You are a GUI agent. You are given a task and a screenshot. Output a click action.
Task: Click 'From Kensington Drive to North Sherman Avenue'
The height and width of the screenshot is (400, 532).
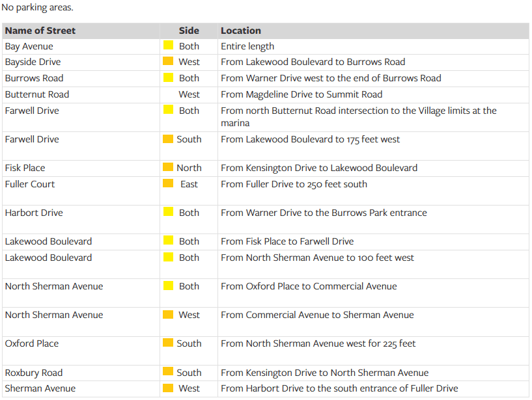click(x=324, y=373)
